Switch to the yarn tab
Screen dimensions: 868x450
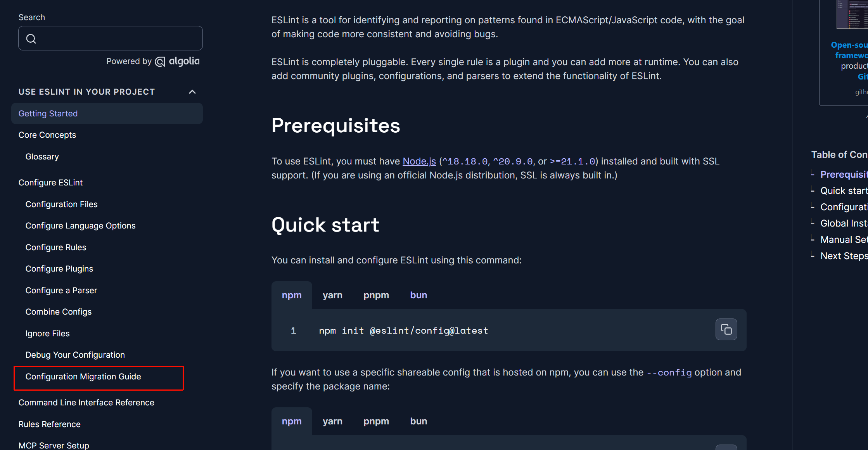[x=332, y=295]
